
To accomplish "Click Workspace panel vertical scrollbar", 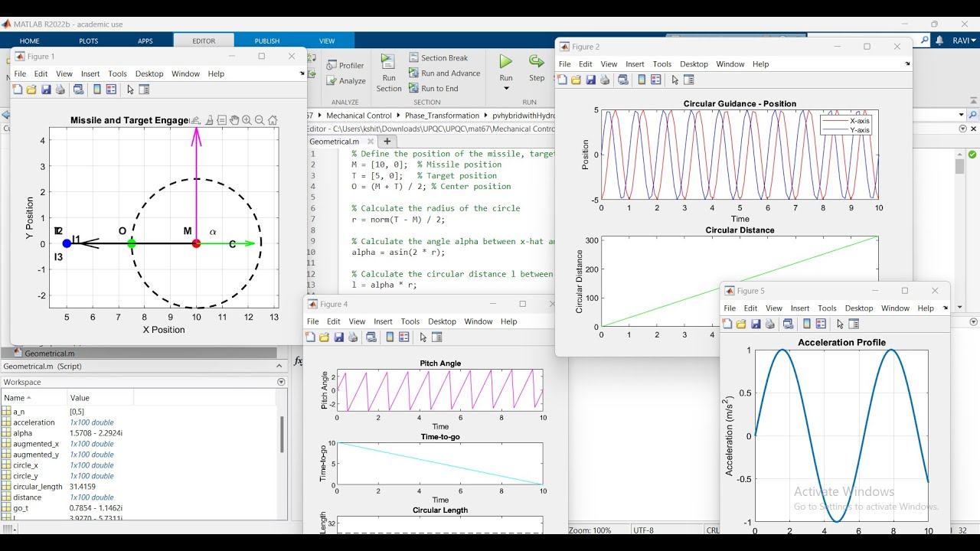I will [282, 435].
